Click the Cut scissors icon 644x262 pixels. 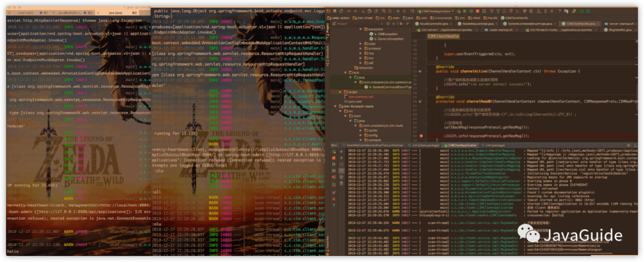tap(363, 11)
